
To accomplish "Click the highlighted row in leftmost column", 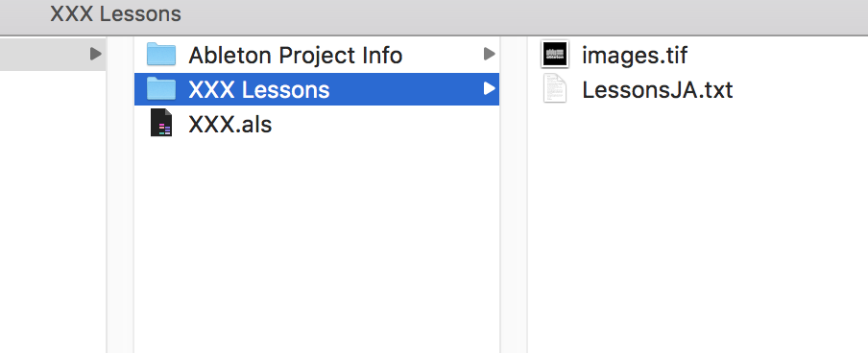I will (x=53, y=55).
